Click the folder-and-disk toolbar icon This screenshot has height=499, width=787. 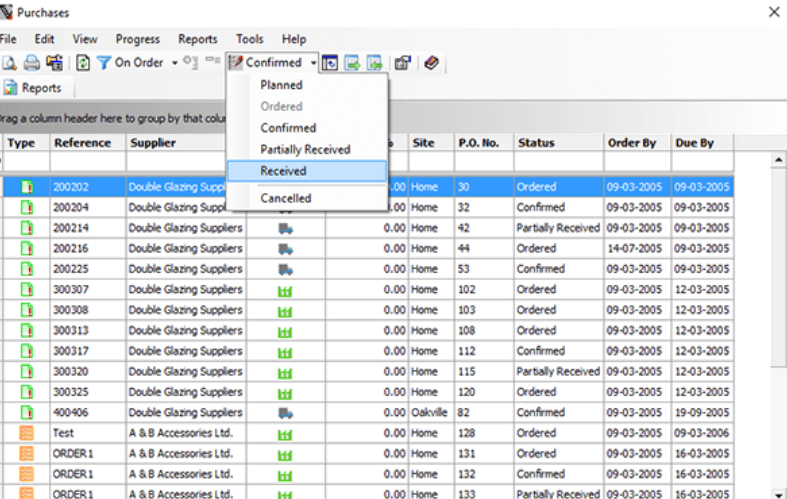[x=54, y=63]
